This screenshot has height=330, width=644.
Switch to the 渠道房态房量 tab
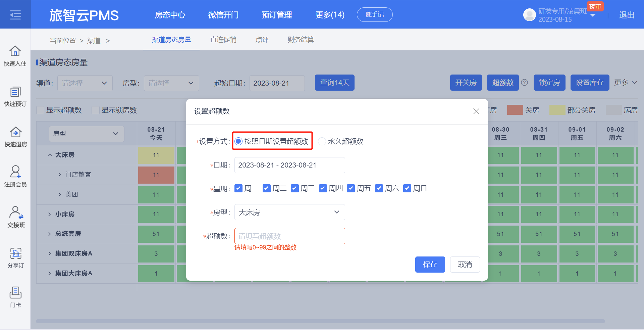tap(171, 40)
